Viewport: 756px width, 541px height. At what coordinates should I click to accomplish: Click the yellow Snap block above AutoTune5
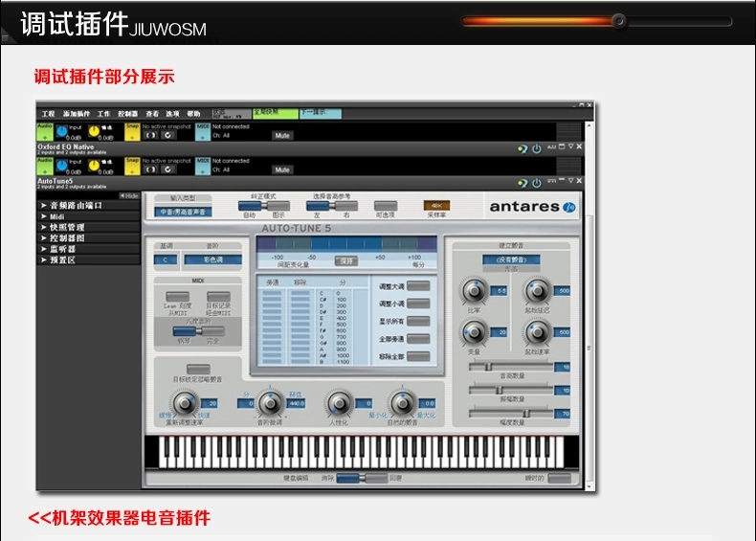point(132,166)
